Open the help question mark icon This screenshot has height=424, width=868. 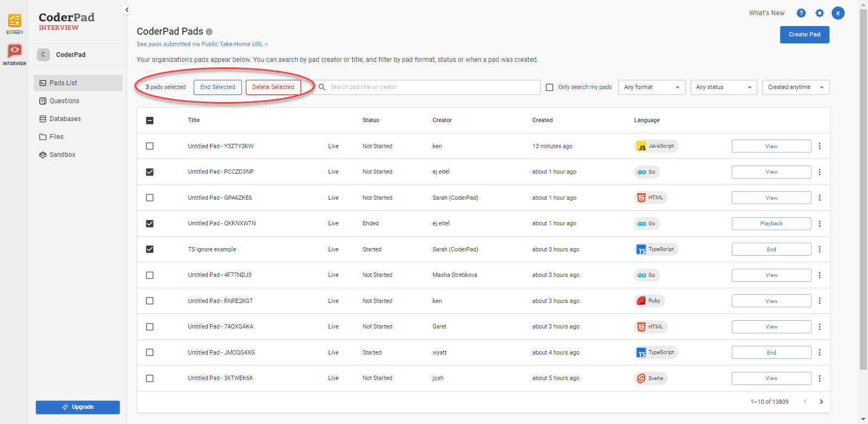[x=801, y=13]
